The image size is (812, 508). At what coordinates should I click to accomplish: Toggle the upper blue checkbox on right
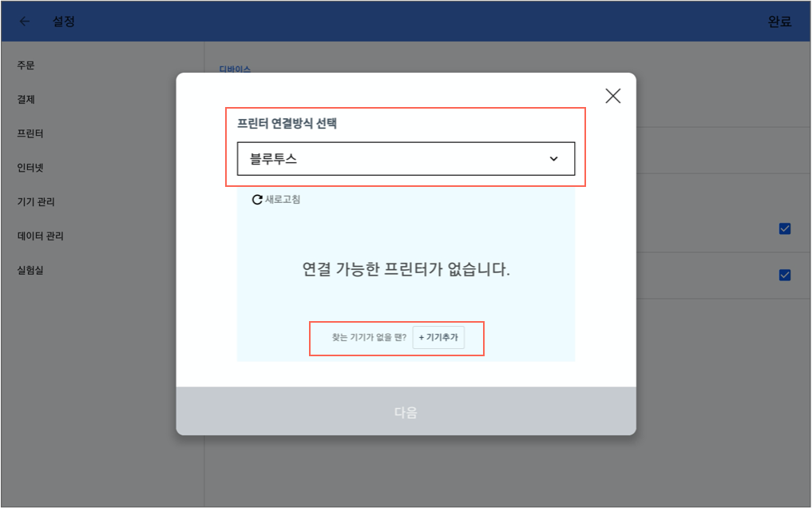[x=785, y=228]
